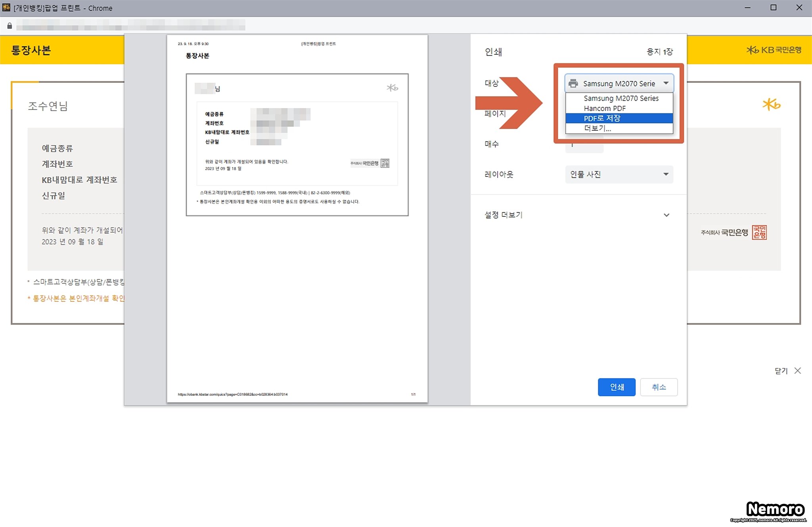Click the 닫기 X icon
The image size is (812, 527).
pyautogui.click(x=798, y=370)
